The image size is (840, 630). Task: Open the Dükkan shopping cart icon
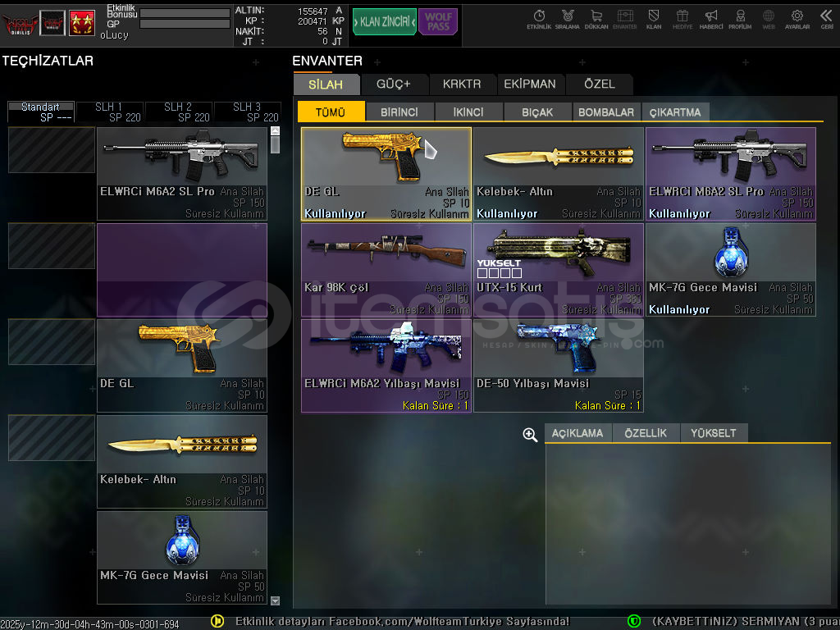596,20
